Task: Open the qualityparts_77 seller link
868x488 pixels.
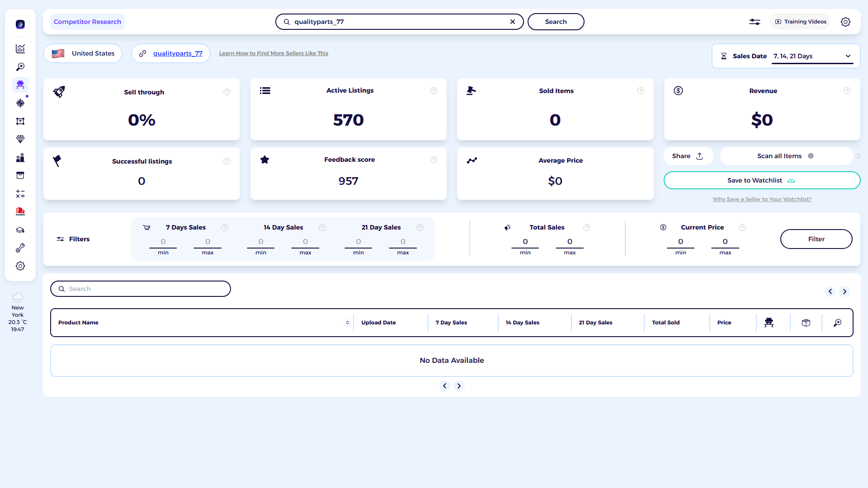Action: click(178, 53)
